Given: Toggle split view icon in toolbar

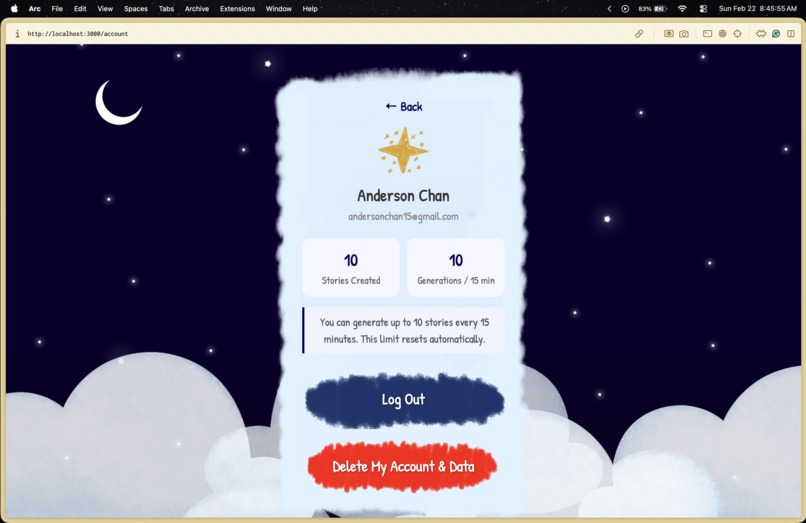Looking at the screenshot, I should pyautogui.click(x=791, y=33).
